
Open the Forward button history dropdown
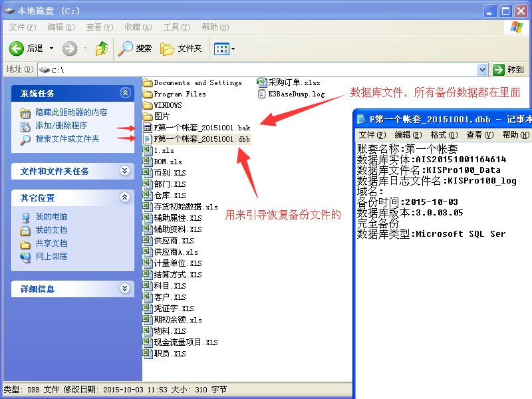click(x=85, y=49)
